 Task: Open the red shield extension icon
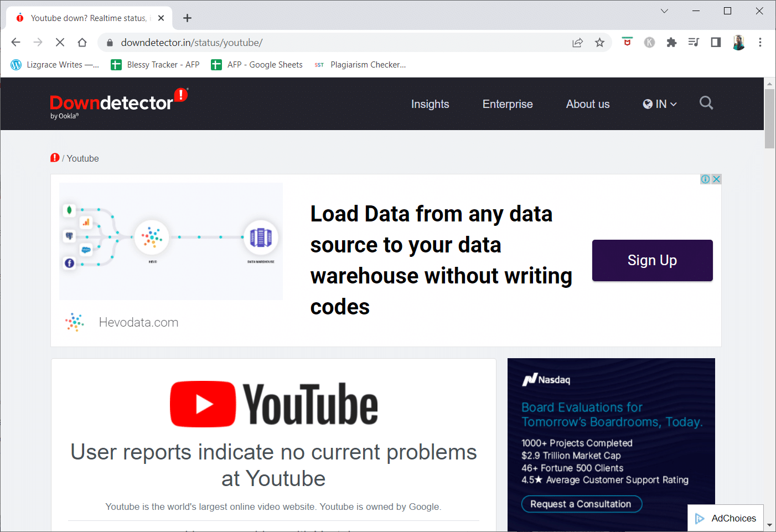point(627,42)
